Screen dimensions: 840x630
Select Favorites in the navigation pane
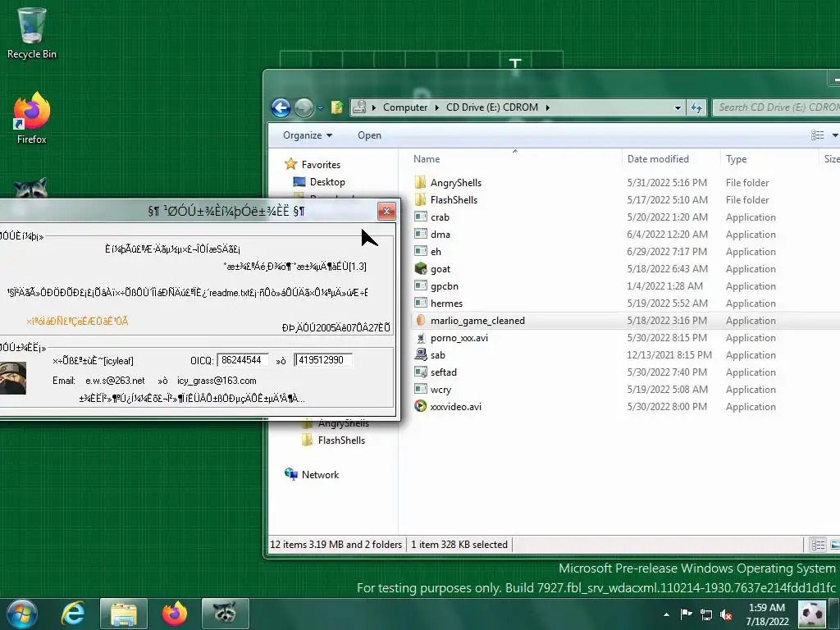tap(321, 164)
